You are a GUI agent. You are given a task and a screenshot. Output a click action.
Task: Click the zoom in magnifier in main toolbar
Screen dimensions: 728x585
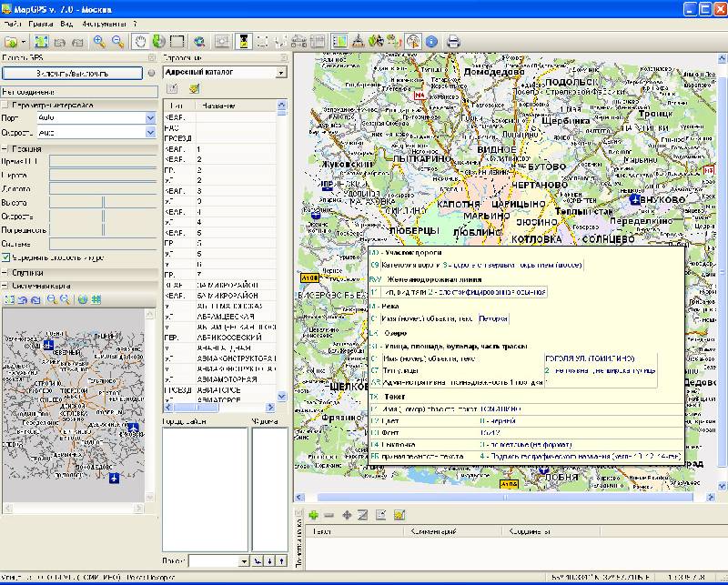point(99,41)
